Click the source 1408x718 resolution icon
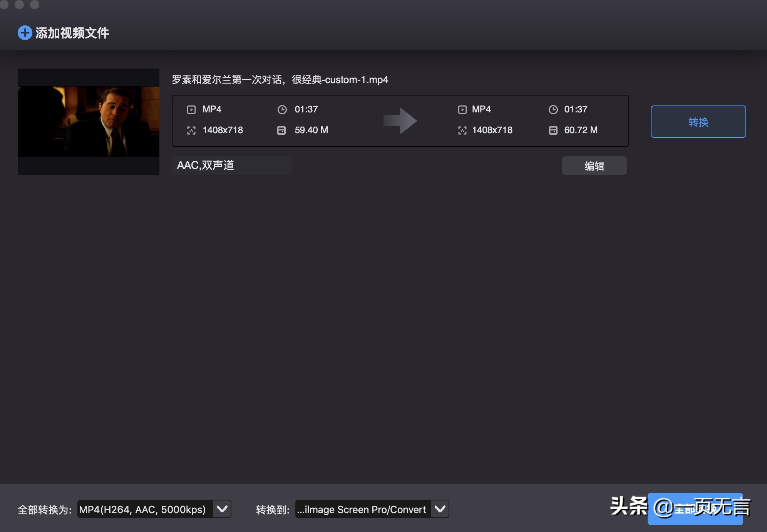 (191, 130)
